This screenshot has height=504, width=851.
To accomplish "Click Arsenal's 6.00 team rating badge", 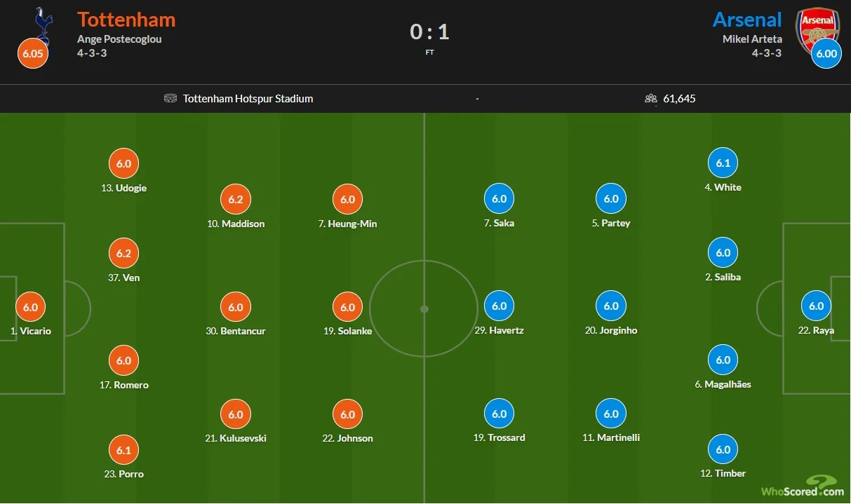I will point(826,54).
